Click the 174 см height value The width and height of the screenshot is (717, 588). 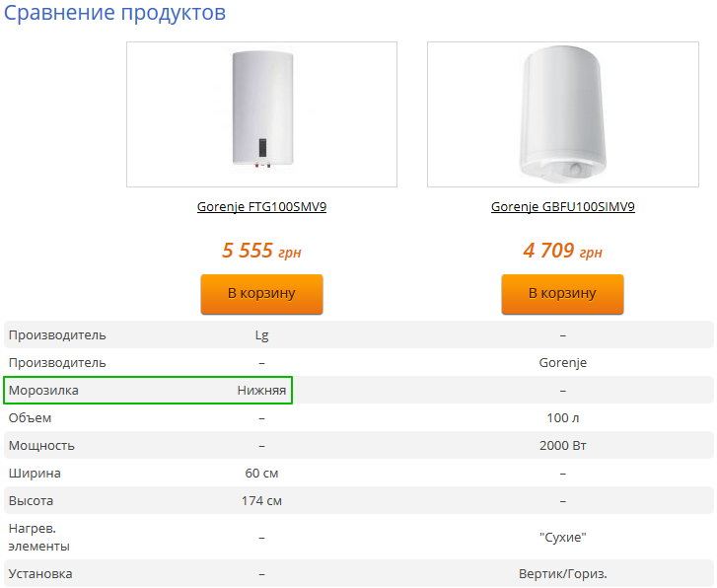[261, 500]
